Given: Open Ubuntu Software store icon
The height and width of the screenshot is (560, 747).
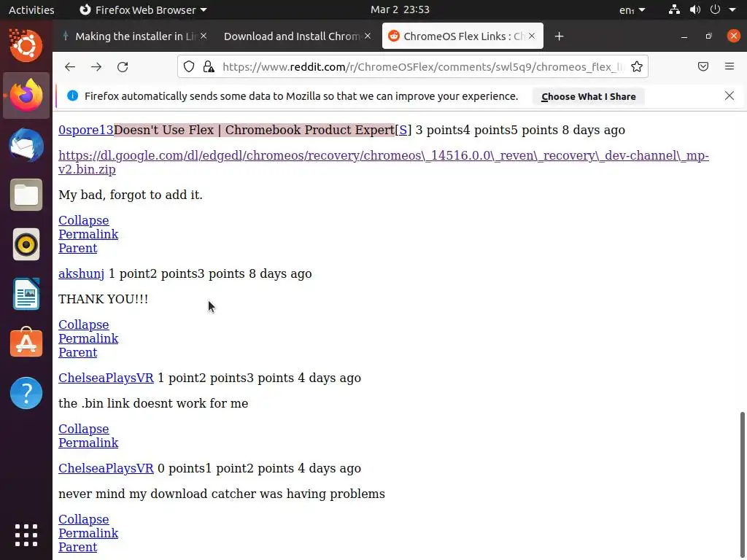Looking at the screenshot, I should (x=26, y=343).
